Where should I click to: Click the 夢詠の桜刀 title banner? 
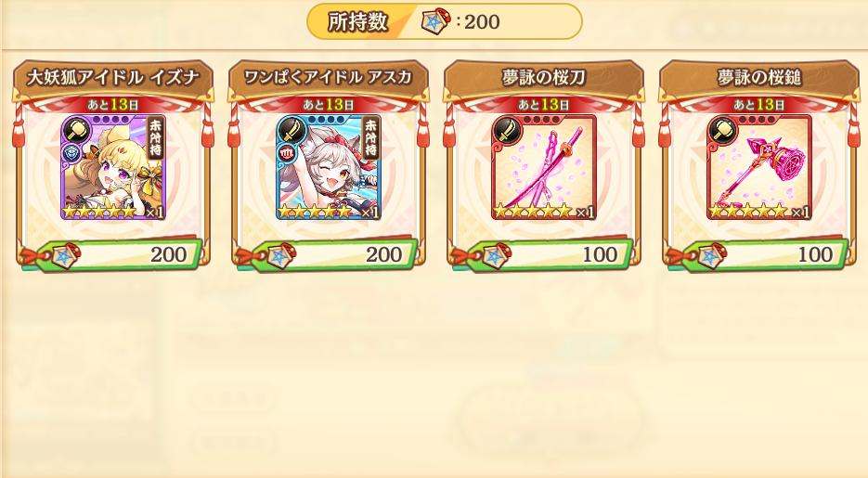(544, 78)
